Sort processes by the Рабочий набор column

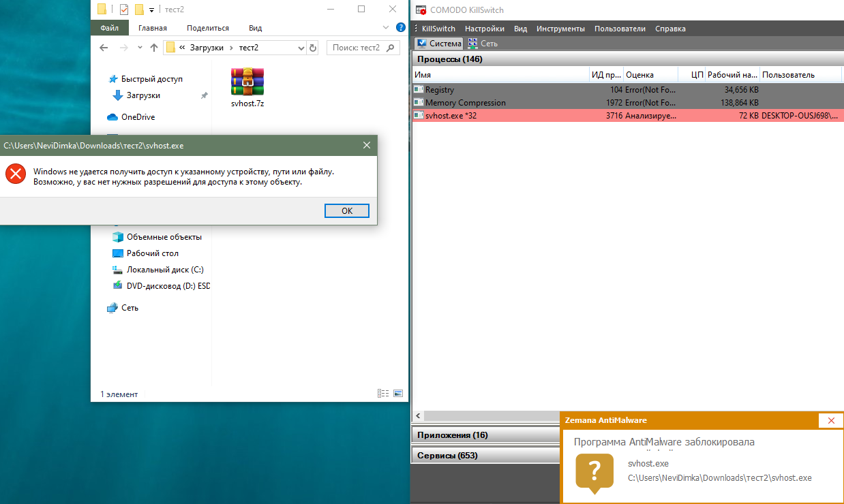pyautogui.click(x=733, y=75)
